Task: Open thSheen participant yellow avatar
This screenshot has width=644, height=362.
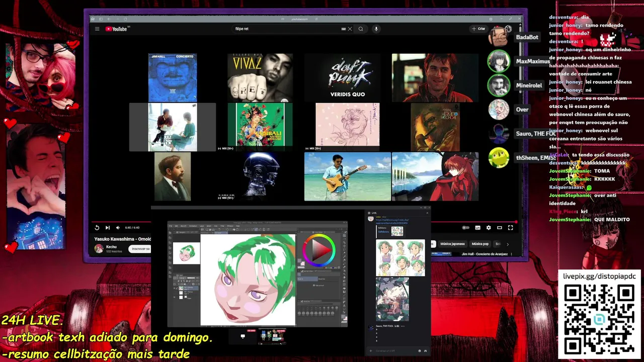Action: click(x=499, y=158)
